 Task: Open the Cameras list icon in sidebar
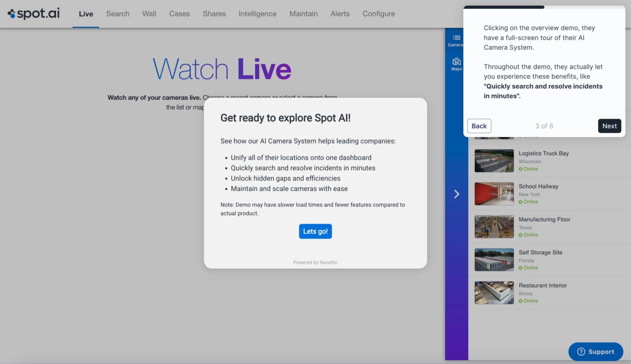pyautogui.click(x=456, y=40)
